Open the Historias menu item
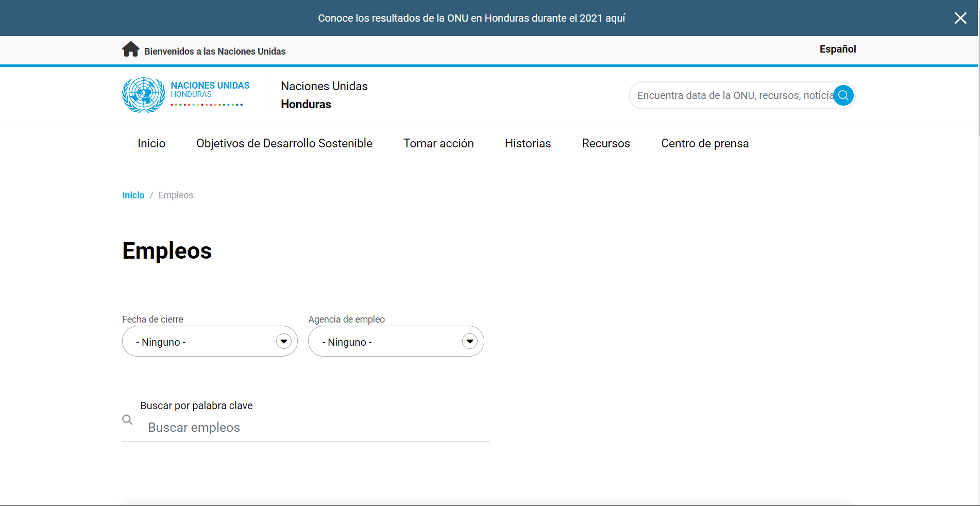Screen dimensions: 980x506 528,144
